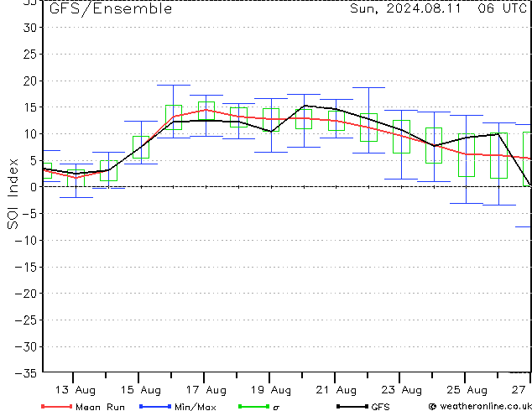Click the y-axis value '-35'

tap(25, 373)
